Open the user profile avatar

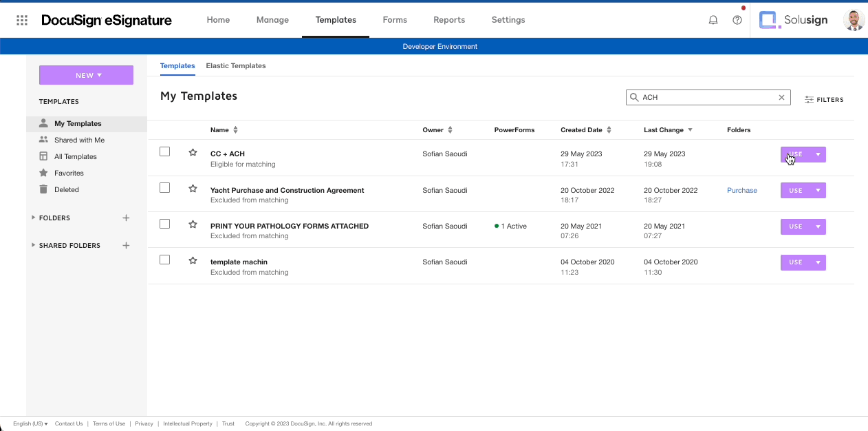(x=854, y=20)
